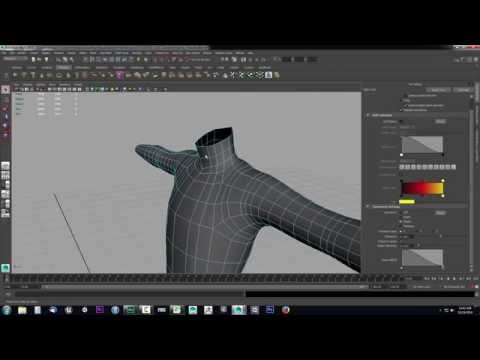Switch to single perspective view layout
480x360 pixels.
(6, 165)
